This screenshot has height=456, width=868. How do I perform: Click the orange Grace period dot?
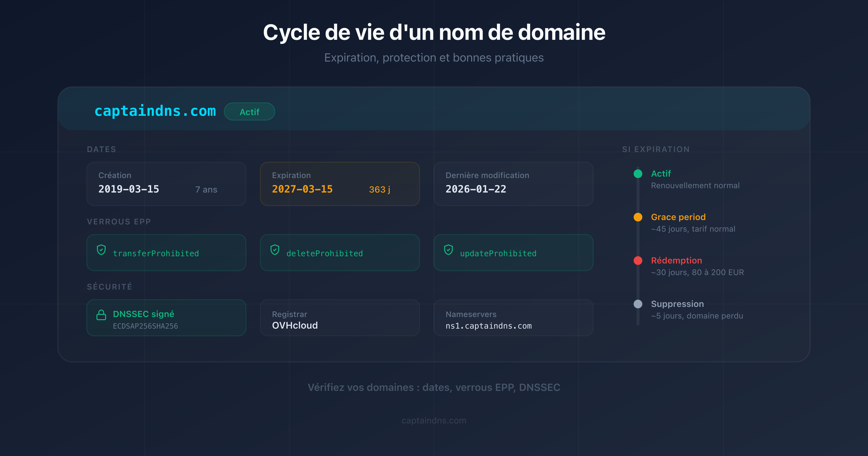coord(638,217)
